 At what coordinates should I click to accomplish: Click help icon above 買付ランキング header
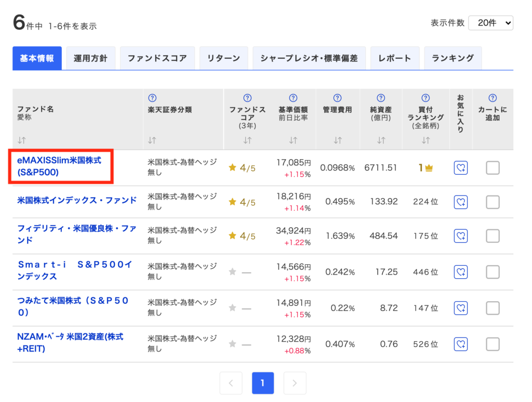(x=425, y=98)
